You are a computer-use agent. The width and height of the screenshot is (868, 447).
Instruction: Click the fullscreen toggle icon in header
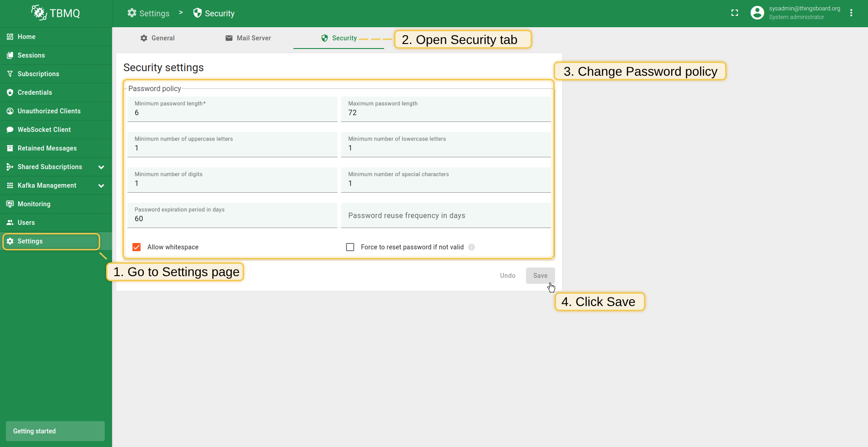tap(735, 13)
